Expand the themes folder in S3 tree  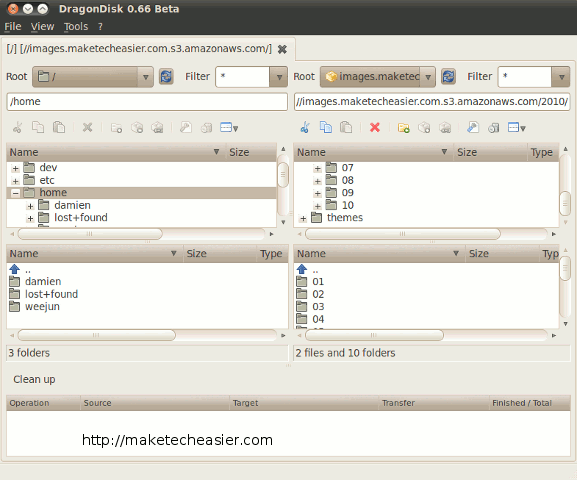tap(303, 218)
